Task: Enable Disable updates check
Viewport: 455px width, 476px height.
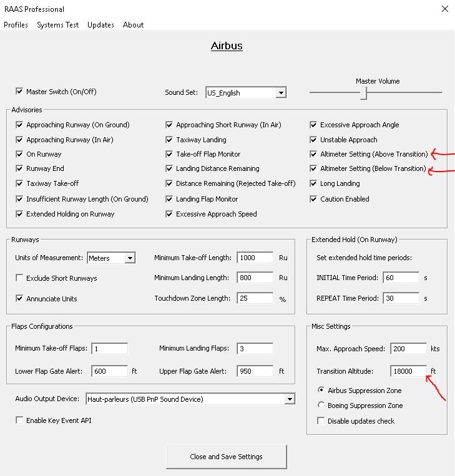Action: [321, 420]
